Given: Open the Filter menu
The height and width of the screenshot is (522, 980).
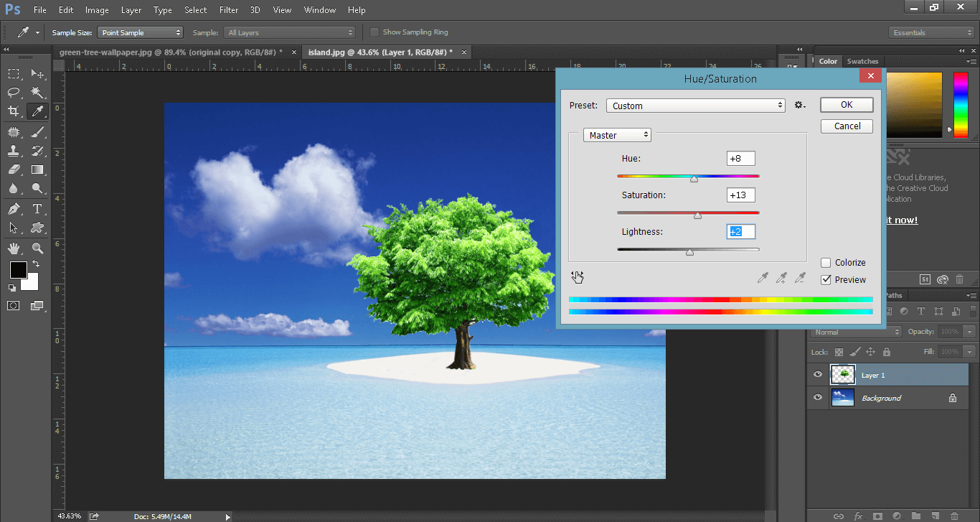Looking at the screenshot, I should [x=229, y=10].
